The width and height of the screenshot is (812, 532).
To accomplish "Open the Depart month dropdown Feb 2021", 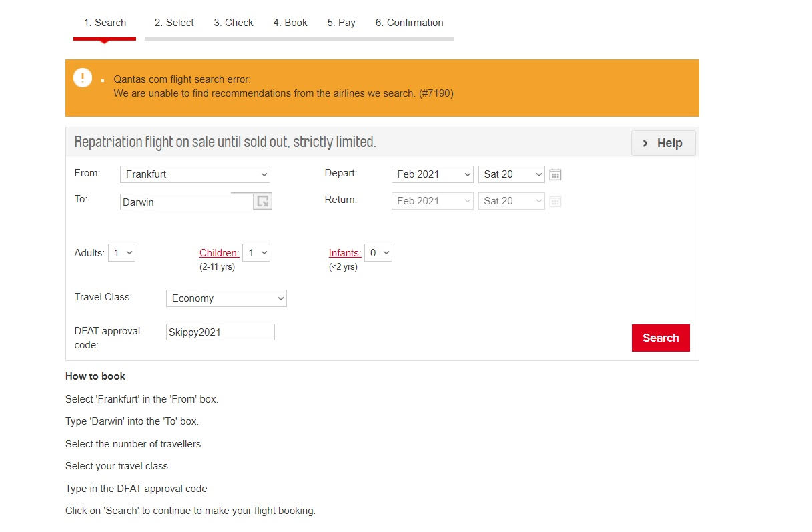I will pos(432,174).
